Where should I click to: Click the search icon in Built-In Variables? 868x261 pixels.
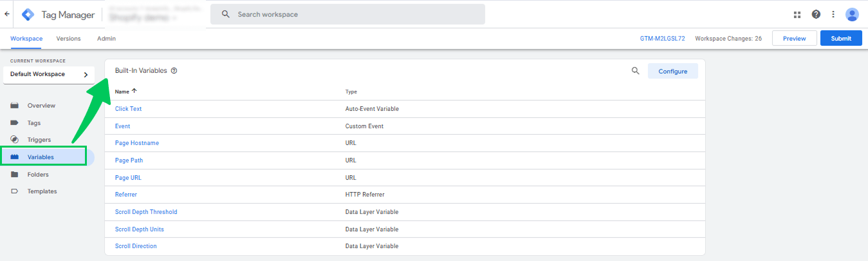635,71
